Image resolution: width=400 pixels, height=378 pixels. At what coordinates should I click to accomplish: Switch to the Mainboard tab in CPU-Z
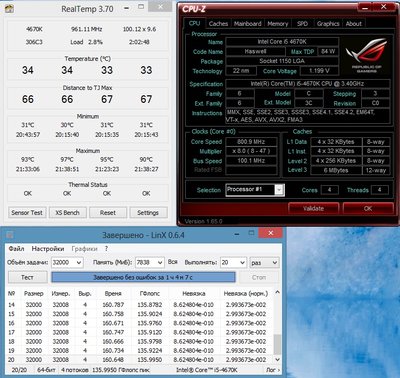coord(247,24)
